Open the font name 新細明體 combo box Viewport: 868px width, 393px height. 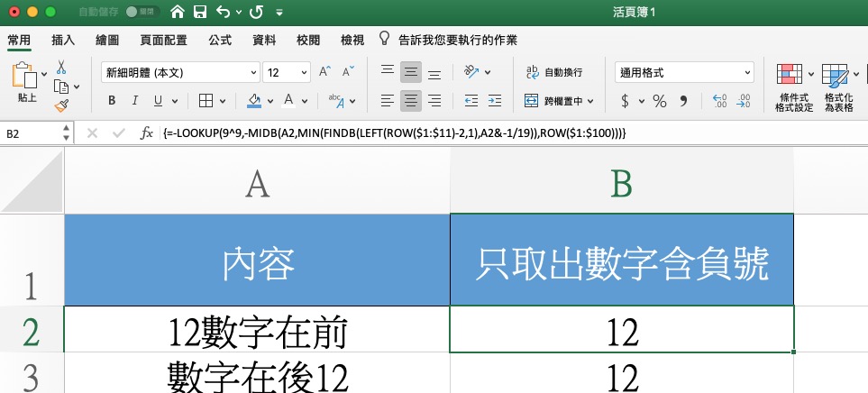(x=180, y=72)
